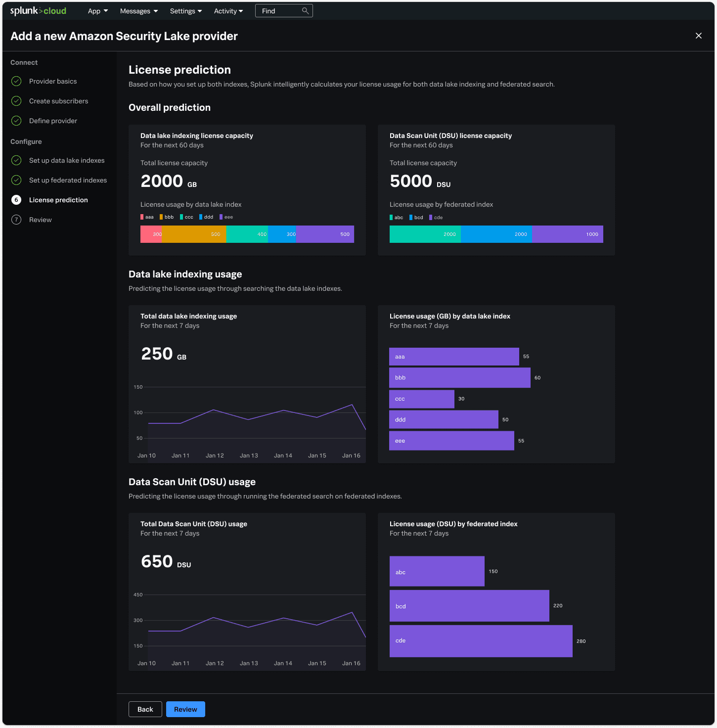This screenshot has height=728, width=717.
Task: Click the 650 DSU usage value
Action: click(x=166, y=561)
